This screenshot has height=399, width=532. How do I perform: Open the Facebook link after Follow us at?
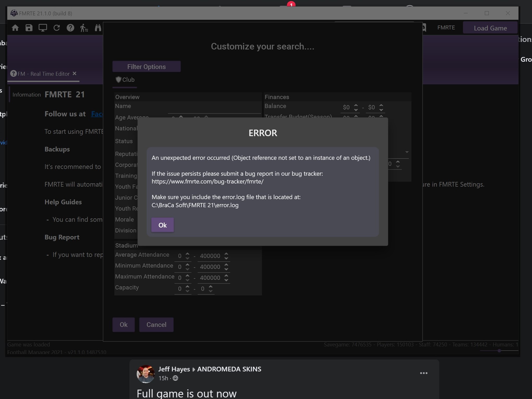tap(97, 114)
